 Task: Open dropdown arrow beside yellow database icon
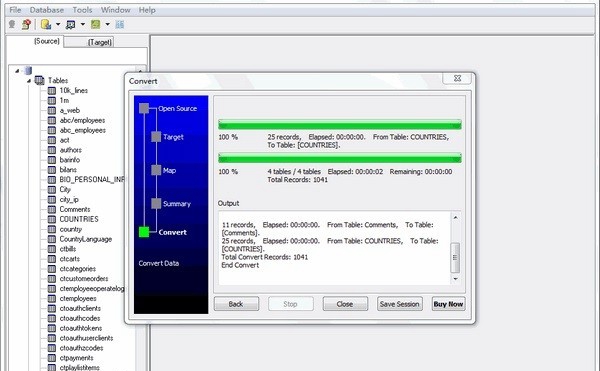point(58,24)
